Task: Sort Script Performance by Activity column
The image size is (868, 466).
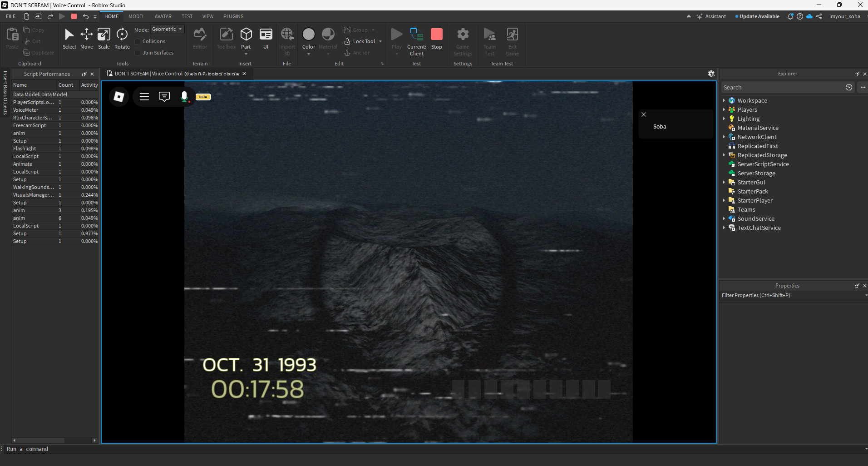Action: coord(89,85)
